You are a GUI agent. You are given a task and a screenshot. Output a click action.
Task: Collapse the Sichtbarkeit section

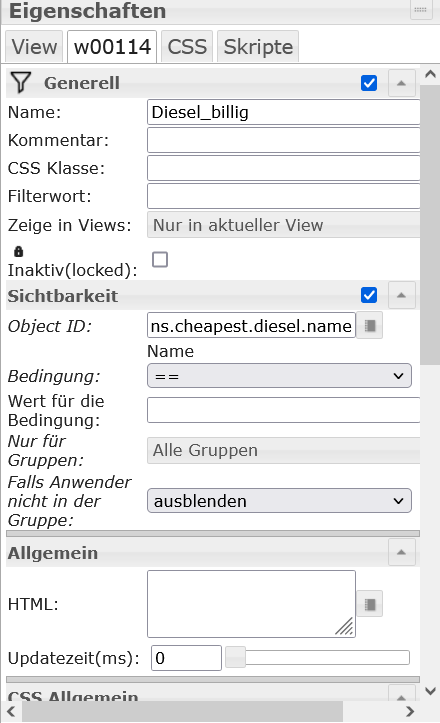(x=401, y=295)
